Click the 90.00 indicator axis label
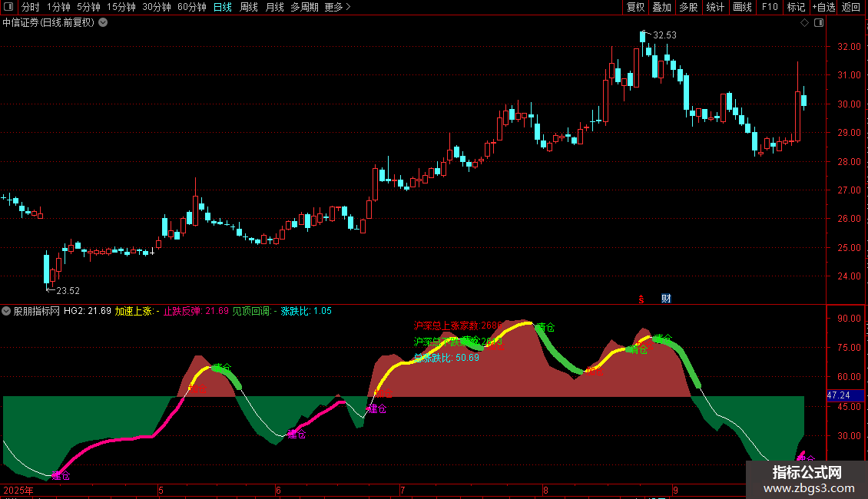The width and height of the screenshot is (868, 499). (849, 318)
